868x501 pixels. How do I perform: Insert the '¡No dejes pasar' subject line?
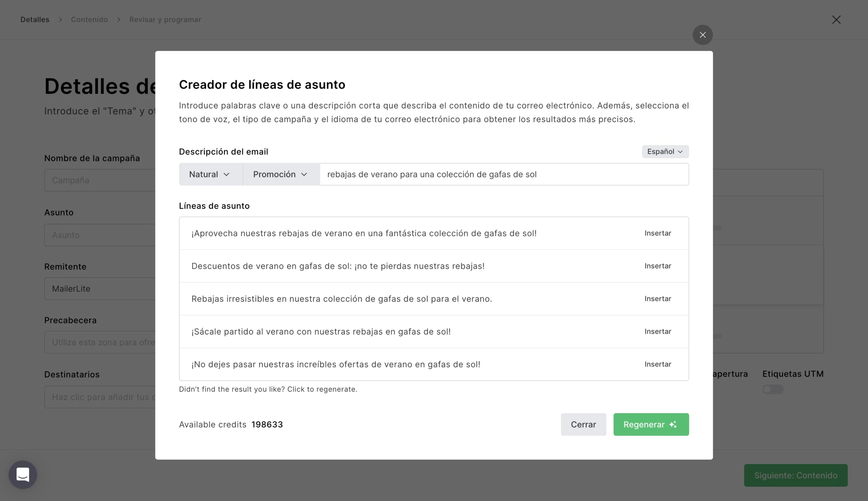coord(657,364)
